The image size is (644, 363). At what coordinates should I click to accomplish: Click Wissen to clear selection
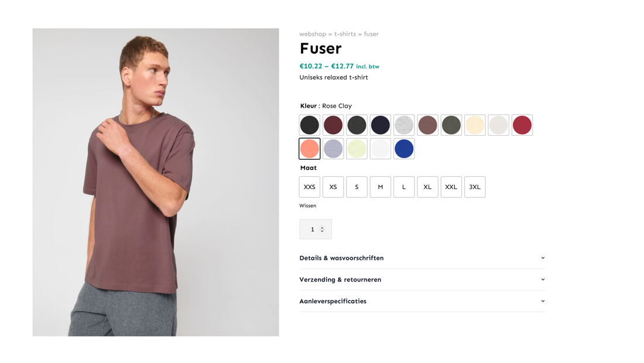[308, 206]
